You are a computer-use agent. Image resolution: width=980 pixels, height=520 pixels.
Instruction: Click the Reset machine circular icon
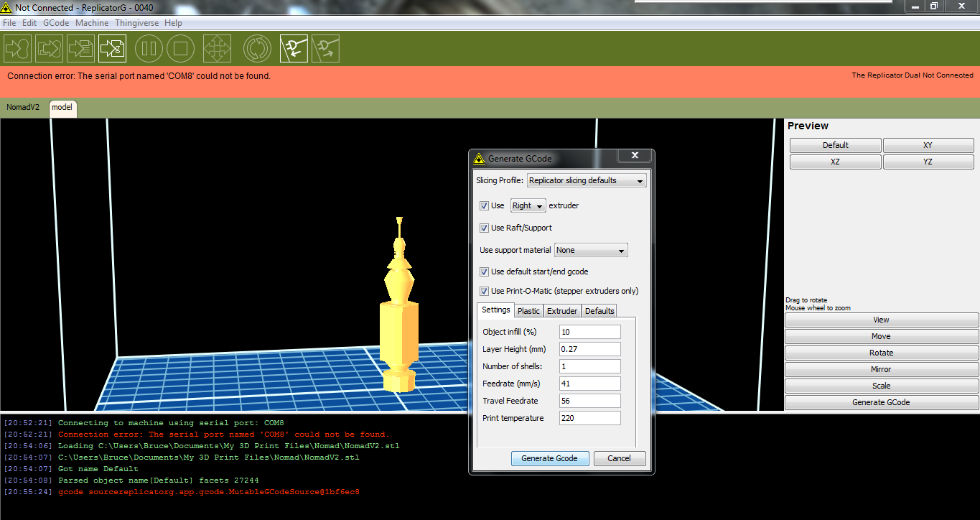257,48
